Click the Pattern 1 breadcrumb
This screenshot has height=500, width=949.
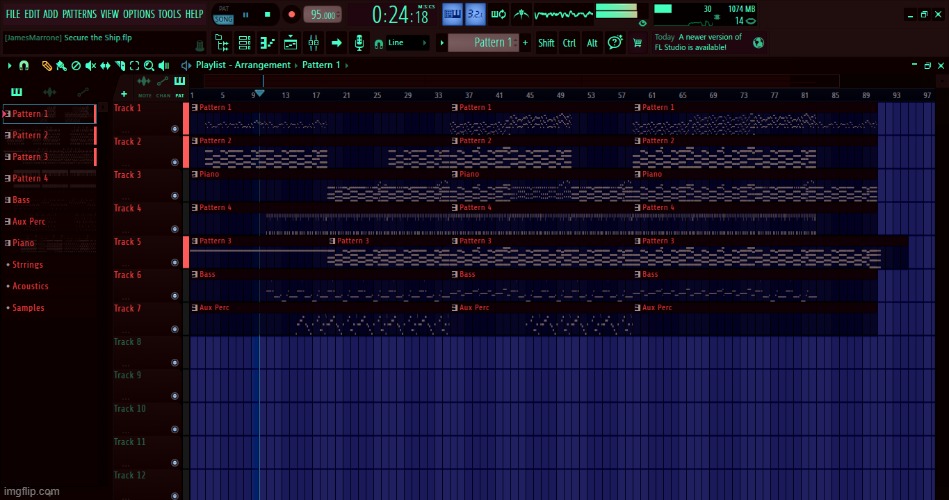321,65
